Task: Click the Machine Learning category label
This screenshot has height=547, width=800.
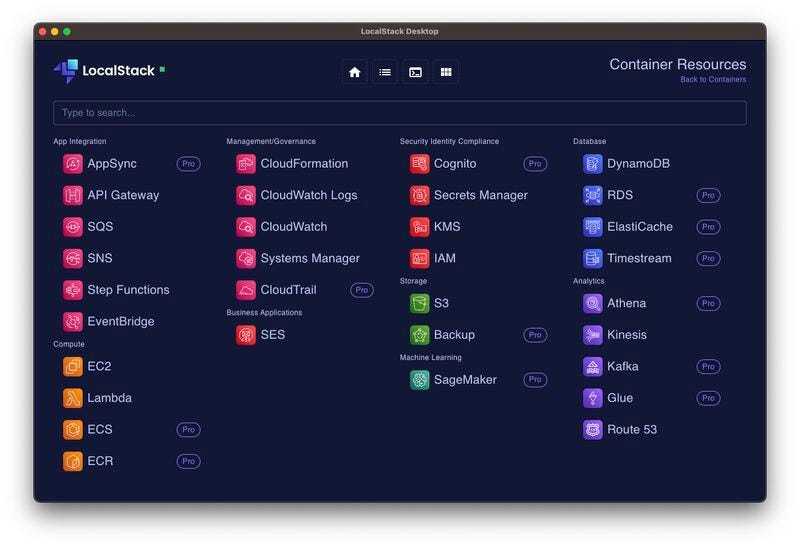Action: pos(431,358)
